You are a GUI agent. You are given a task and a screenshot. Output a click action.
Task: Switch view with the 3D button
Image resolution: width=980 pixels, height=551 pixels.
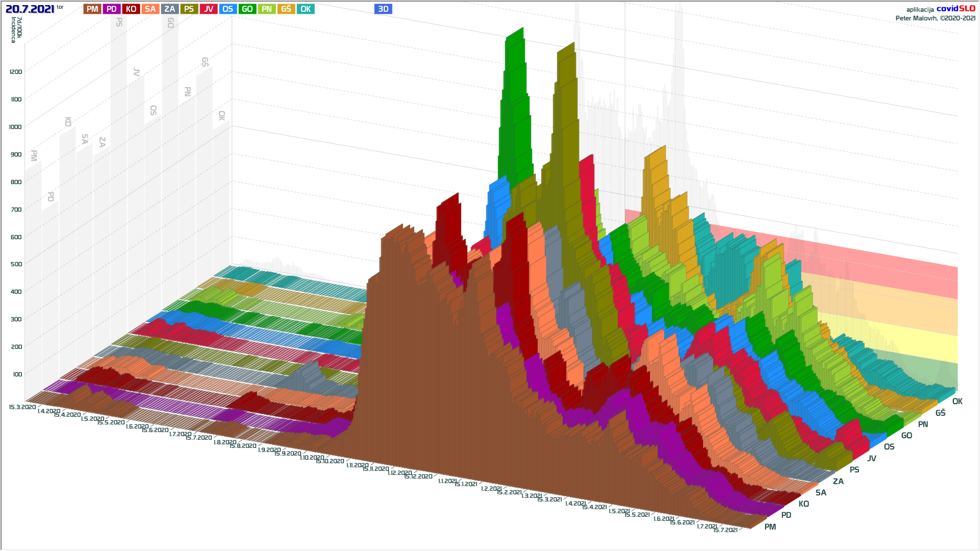point(383,9)
